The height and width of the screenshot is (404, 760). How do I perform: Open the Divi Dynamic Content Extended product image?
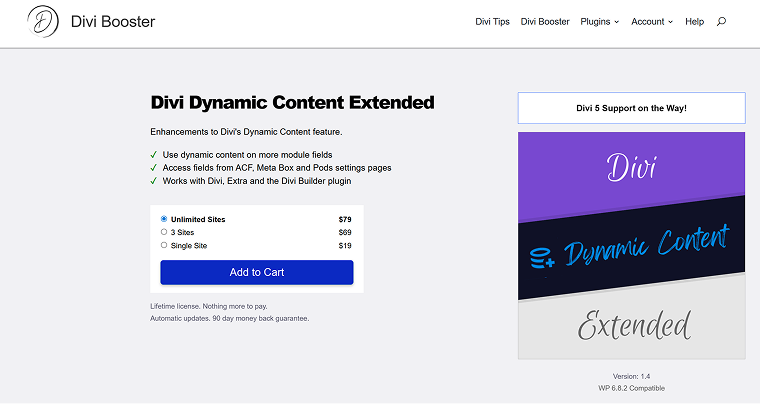[632, 246]
